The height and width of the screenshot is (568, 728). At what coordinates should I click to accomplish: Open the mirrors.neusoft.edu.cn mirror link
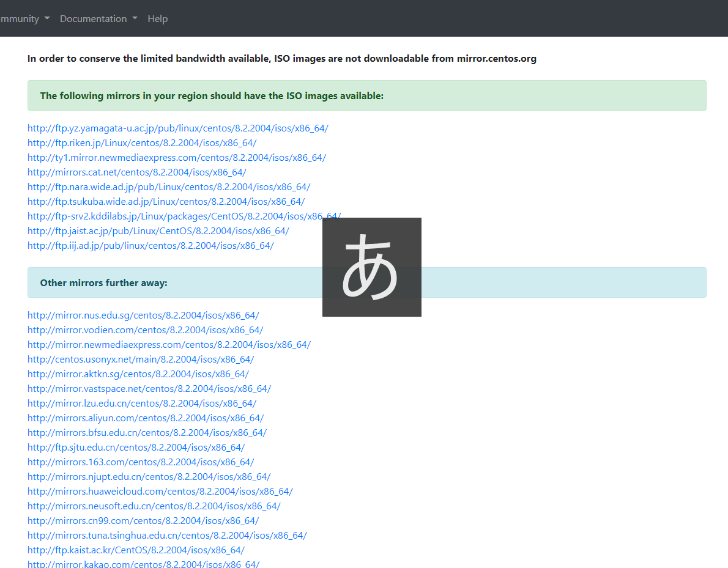click(x=154, y=506)
